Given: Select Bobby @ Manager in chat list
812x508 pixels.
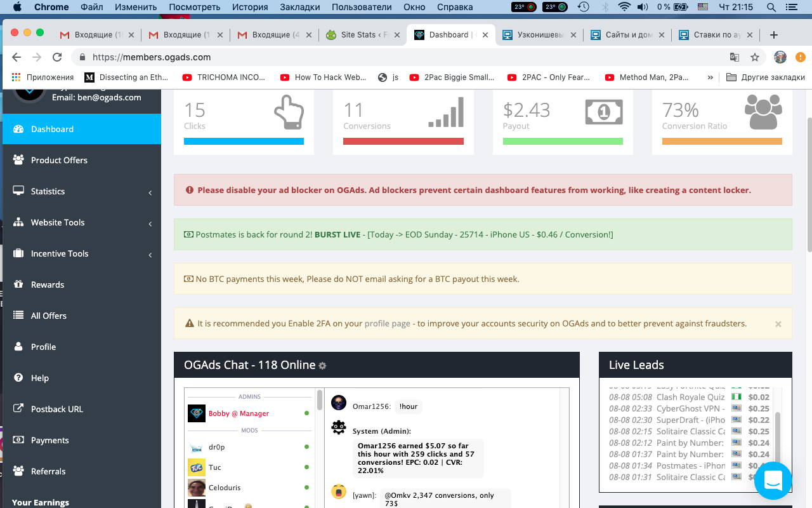Looking at the screenshot, I should tap(239, 413).
